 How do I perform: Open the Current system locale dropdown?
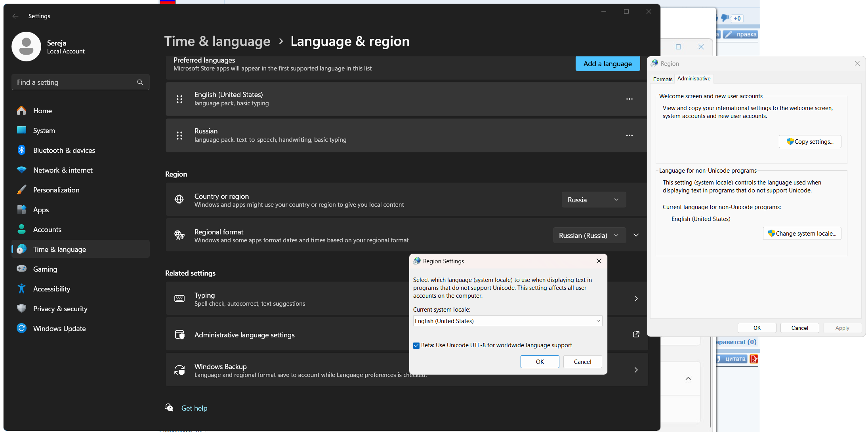(507, 321)
